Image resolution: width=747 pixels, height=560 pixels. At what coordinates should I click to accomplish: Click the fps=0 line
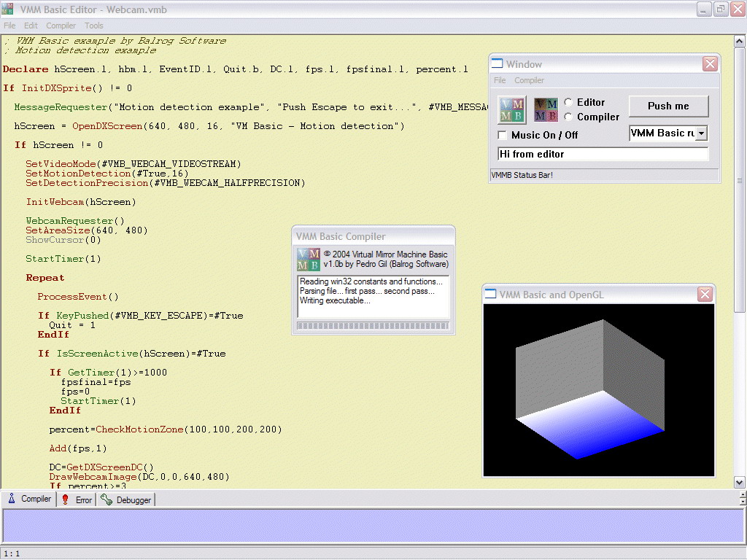(75, 392)
